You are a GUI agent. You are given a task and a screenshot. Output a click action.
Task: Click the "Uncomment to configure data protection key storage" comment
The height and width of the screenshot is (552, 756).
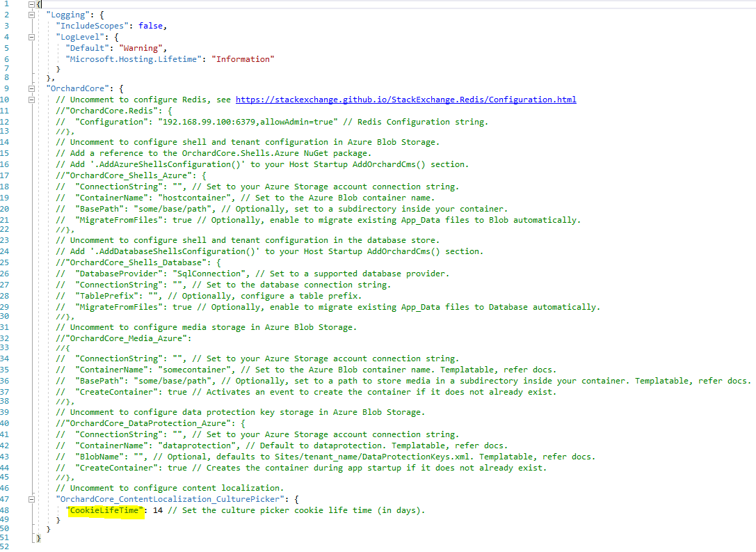coord(241,413)
